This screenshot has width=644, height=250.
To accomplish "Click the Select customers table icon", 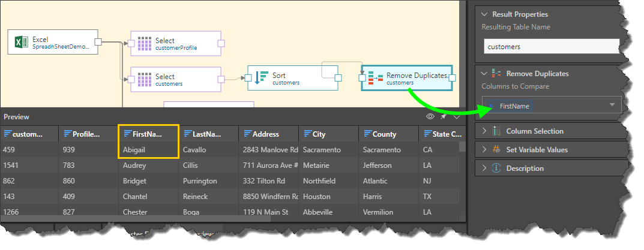I will pyautogui.click(x=144, y=79).
